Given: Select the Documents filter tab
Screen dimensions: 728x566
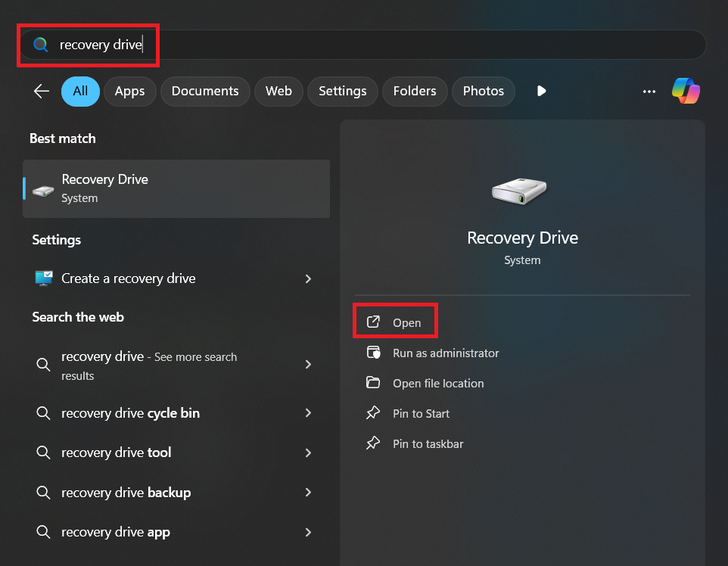Looking at the screenshot, I should click(205, 91).
